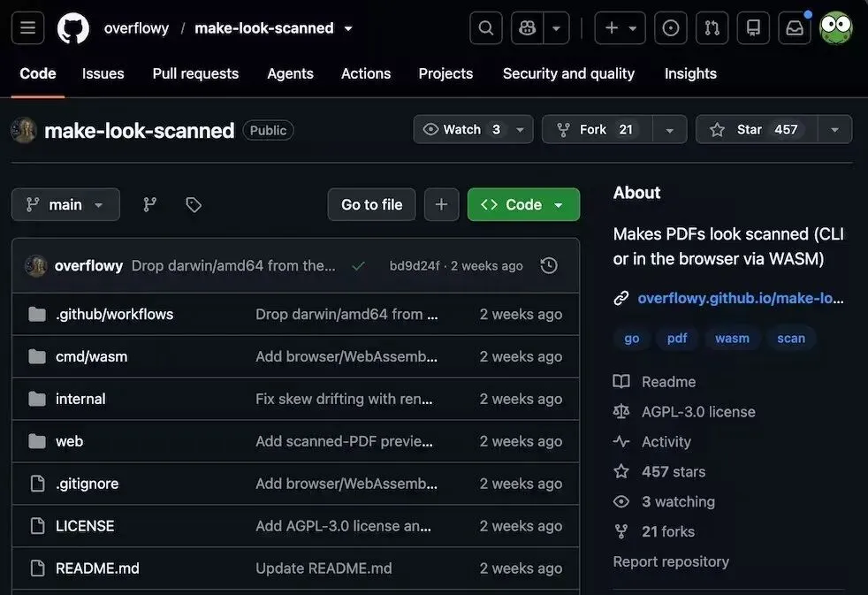
Task: View commit history clock icon
Action: tap(549, 266)
